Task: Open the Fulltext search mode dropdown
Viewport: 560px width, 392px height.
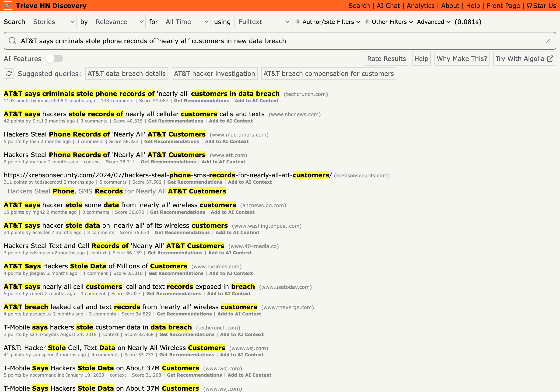Action: [x=263, y=22]
